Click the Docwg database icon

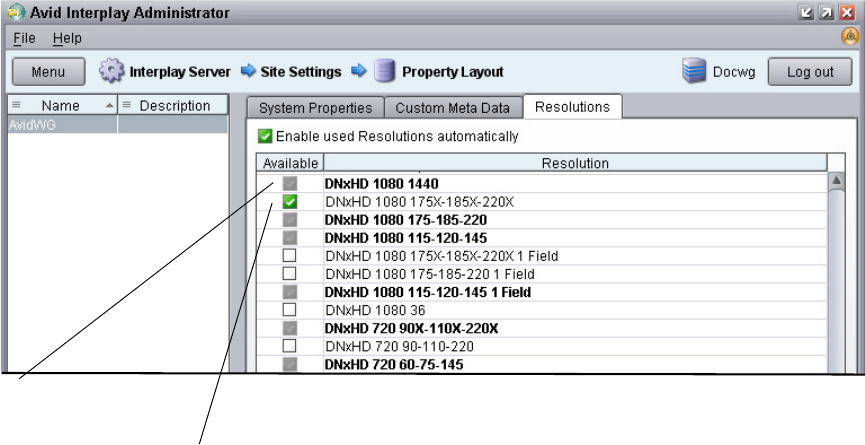pos(694,71)
